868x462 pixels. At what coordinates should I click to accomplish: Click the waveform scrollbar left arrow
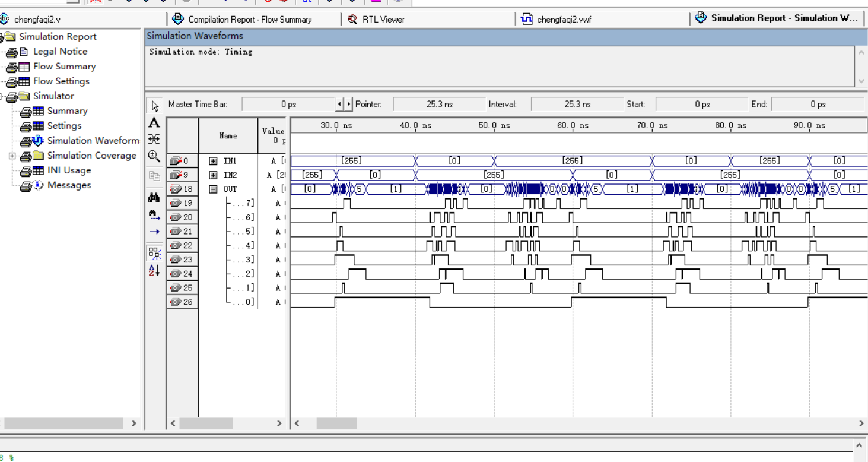pyautogui.click(x=297, y=423)
